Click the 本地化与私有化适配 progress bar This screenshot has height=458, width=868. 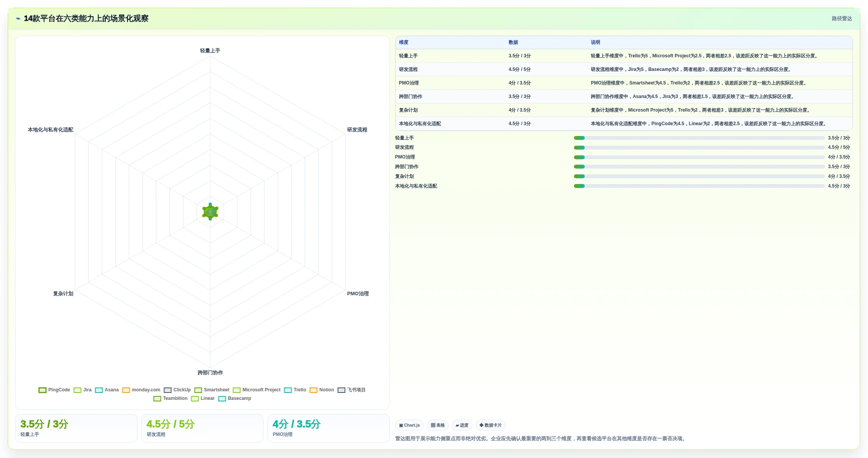coord(699,186)
